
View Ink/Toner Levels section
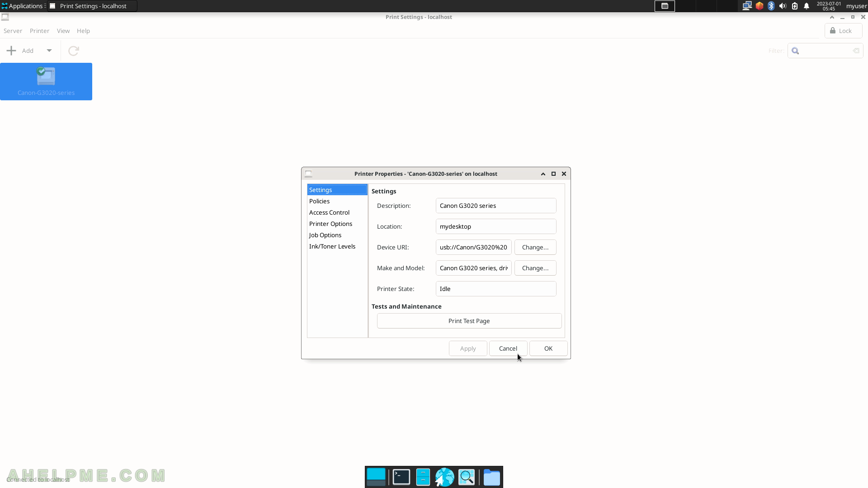pyautogui.click(x=337, y=246)
